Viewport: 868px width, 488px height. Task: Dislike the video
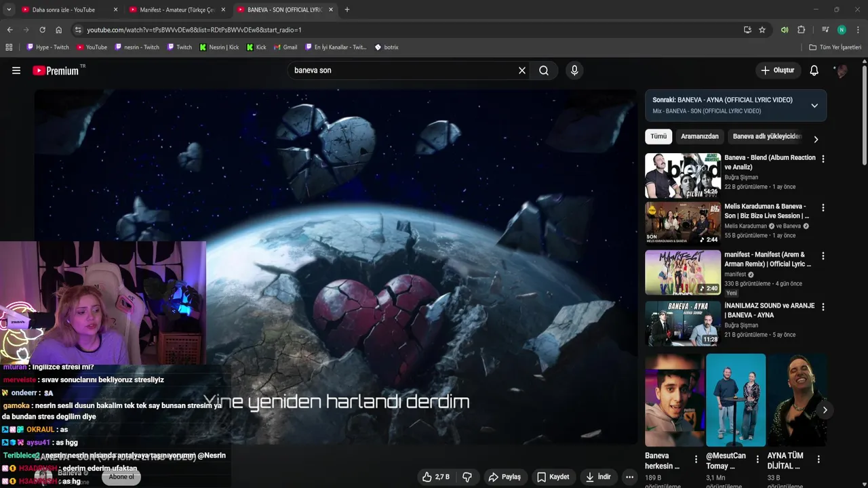point(467,477)
